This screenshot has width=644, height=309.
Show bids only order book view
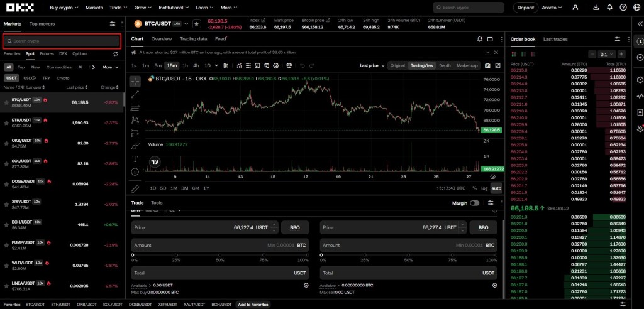[523, 54]
